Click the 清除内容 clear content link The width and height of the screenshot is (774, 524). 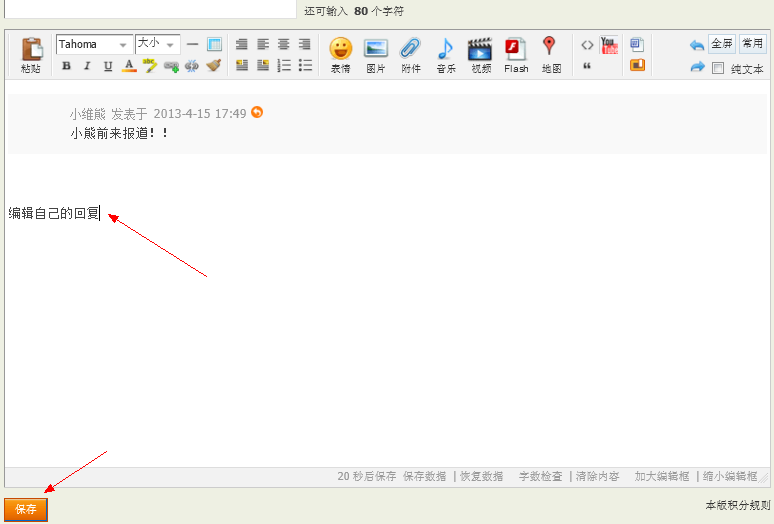pos(597,477)
